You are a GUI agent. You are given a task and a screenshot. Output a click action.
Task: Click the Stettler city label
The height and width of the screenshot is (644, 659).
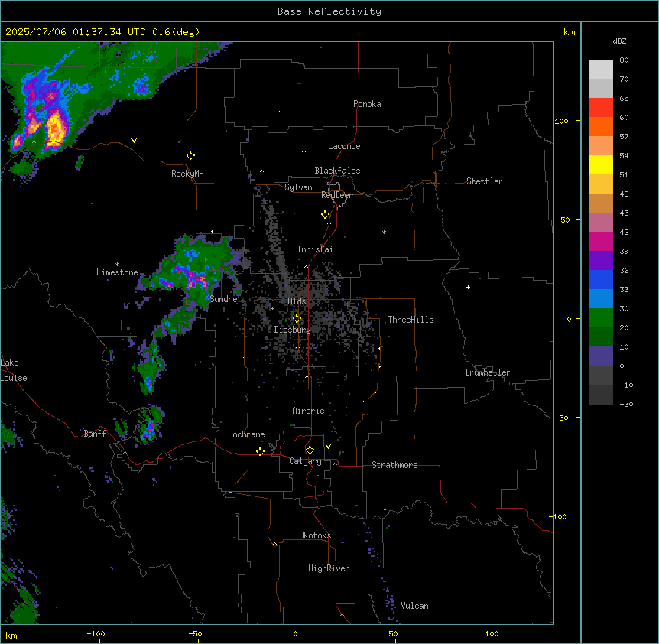pos(485,181)
